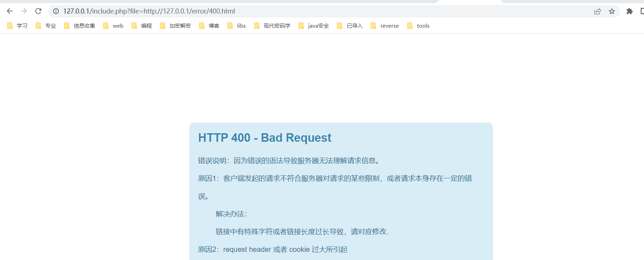Reload the current page

pos(38,11)
